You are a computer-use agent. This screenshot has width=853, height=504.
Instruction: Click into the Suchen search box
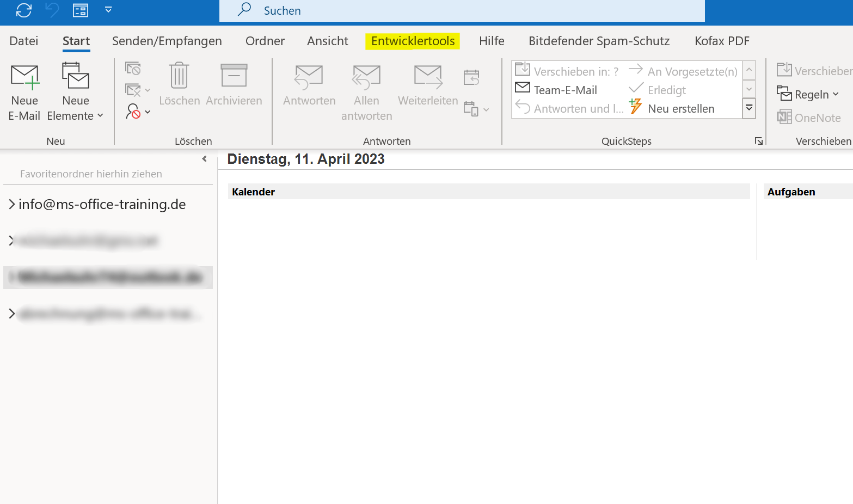point(462,11)
